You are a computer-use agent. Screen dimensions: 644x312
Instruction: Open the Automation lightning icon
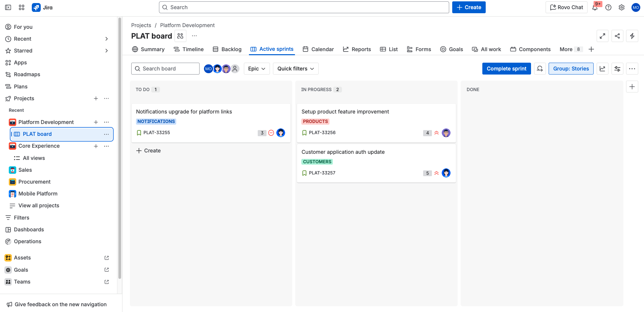click(x=632, y=36)
